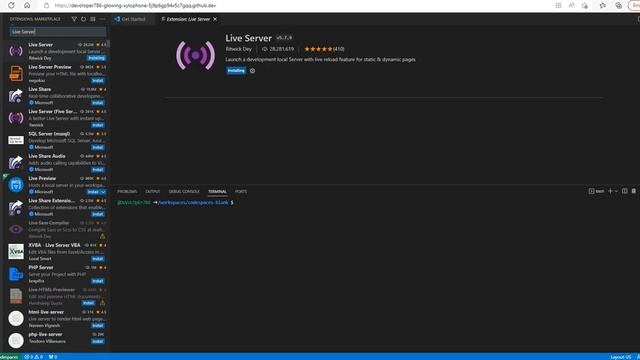The image size is (640, 360).
Task: Install Live Server (Five Server) extension
Action: 98,125
